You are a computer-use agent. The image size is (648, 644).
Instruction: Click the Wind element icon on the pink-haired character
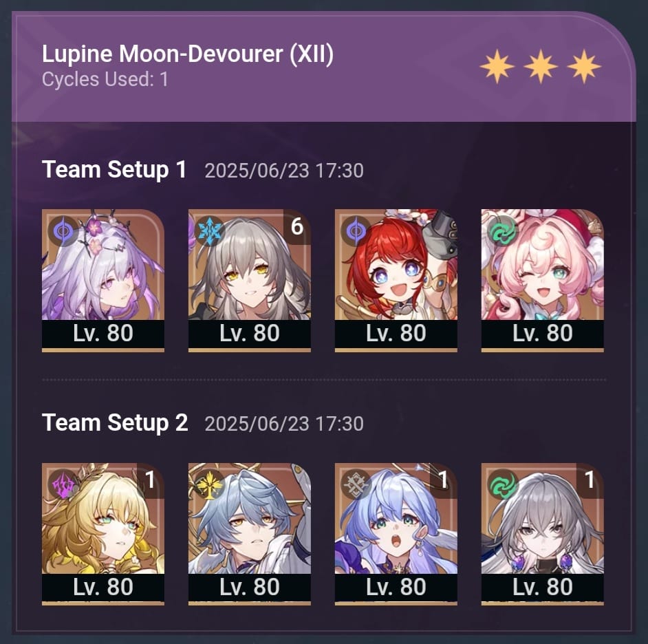point(501,230)
